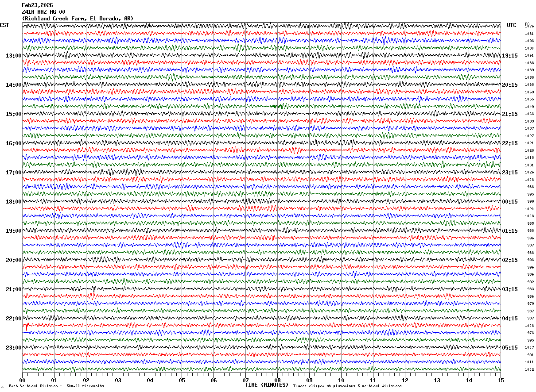Click the green noise burst near minute 8
Screen dimensions: 536x392
pyautogui.click(x=276, y=106)
